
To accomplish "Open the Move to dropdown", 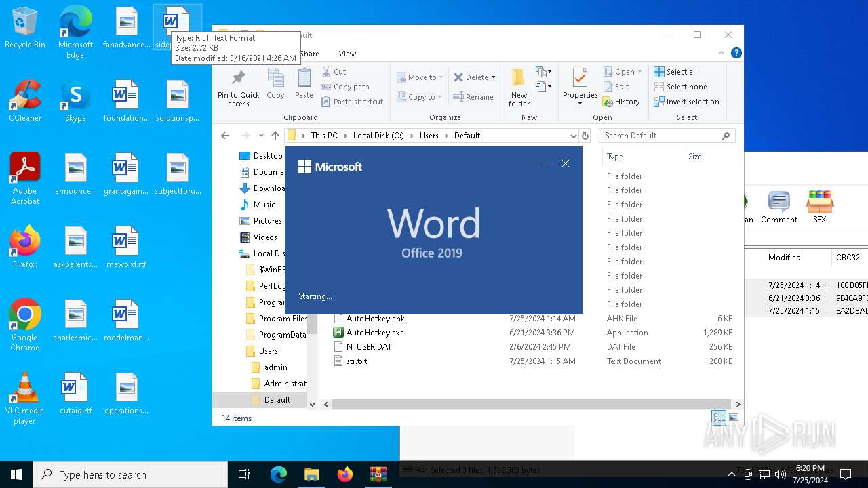I will click(x=420, y=77).
